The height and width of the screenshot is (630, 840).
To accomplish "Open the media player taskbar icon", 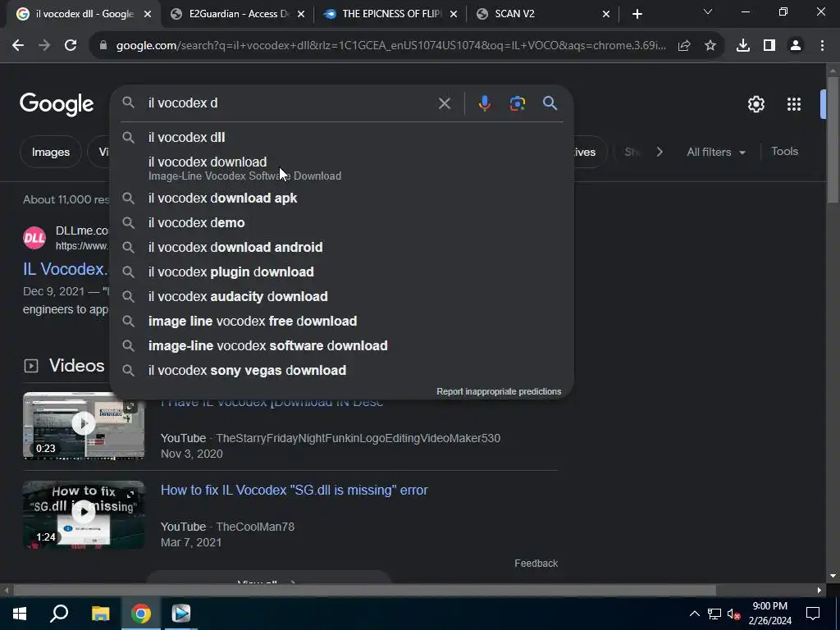I will coord(181,614).
